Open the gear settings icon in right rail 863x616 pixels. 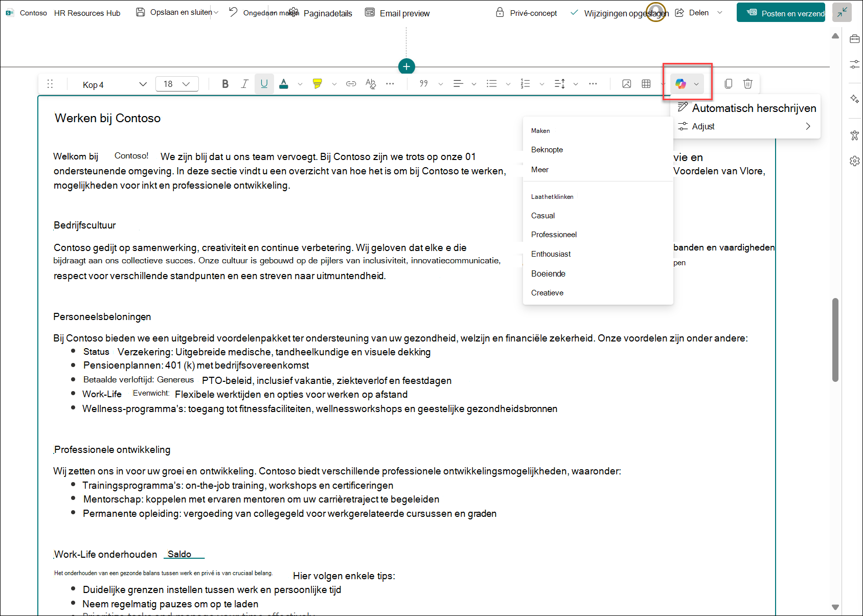[854, 161]
